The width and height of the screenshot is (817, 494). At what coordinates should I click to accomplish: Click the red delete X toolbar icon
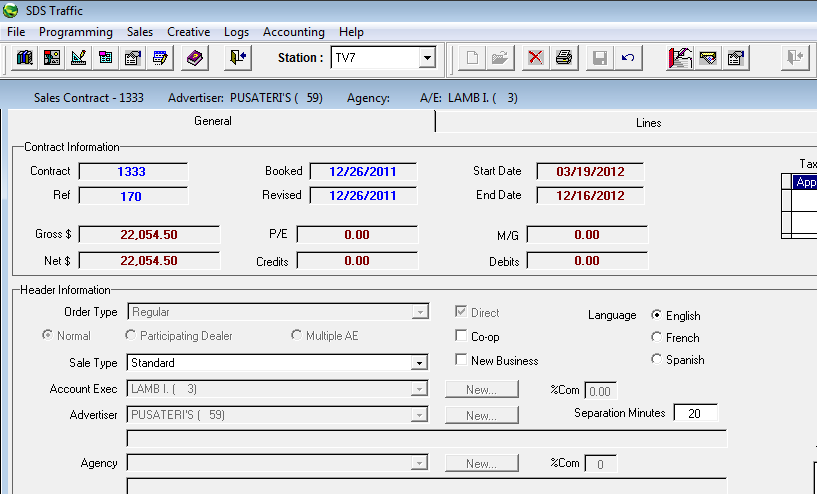[535, 58]
